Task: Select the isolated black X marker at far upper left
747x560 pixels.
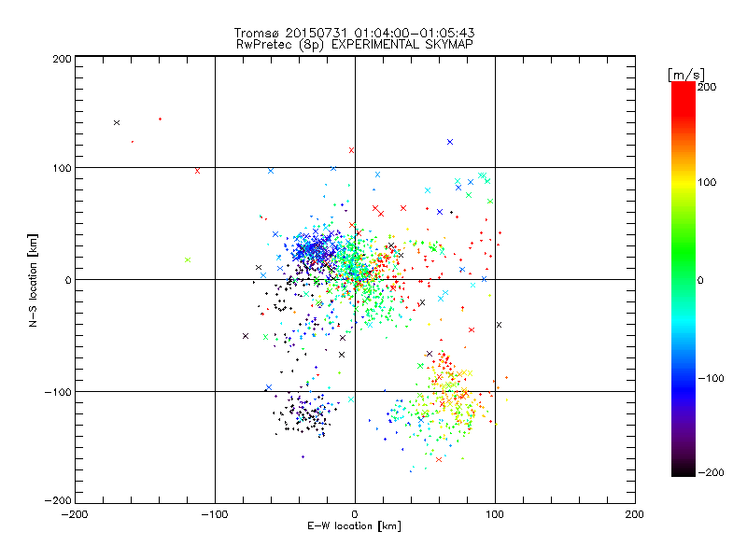Action: (x=117, y=123)
